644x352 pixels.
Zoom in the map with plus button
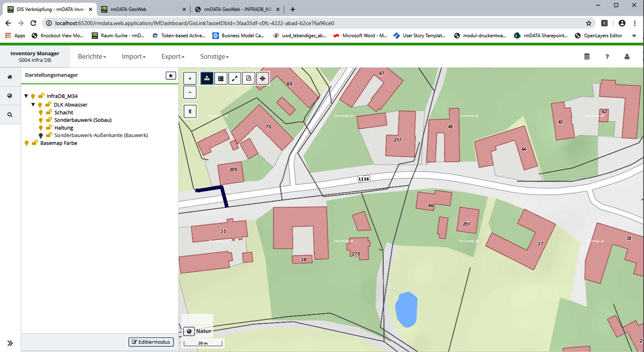(x=190, y=78)
